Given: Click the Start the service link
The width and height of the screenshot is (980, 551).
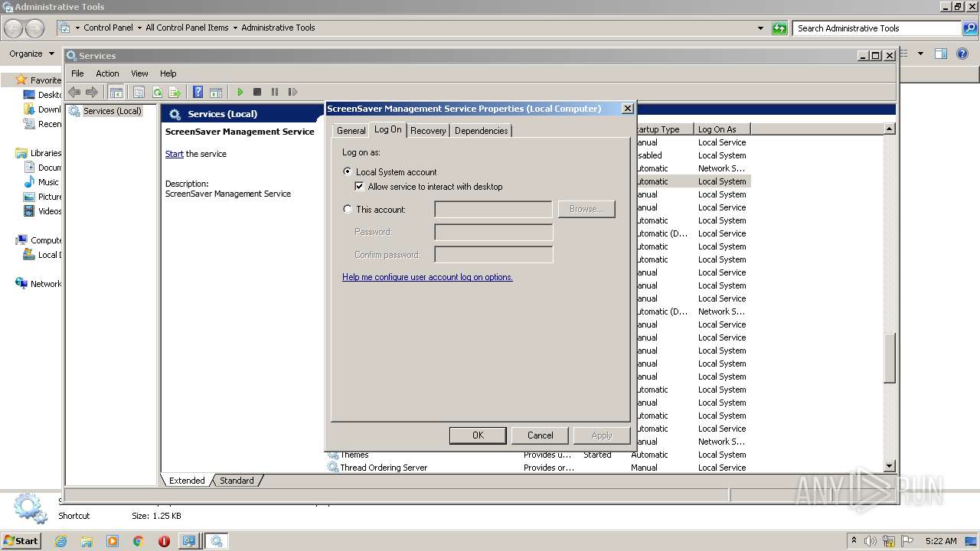Looking at the screenshot, I should coord(174,154).
